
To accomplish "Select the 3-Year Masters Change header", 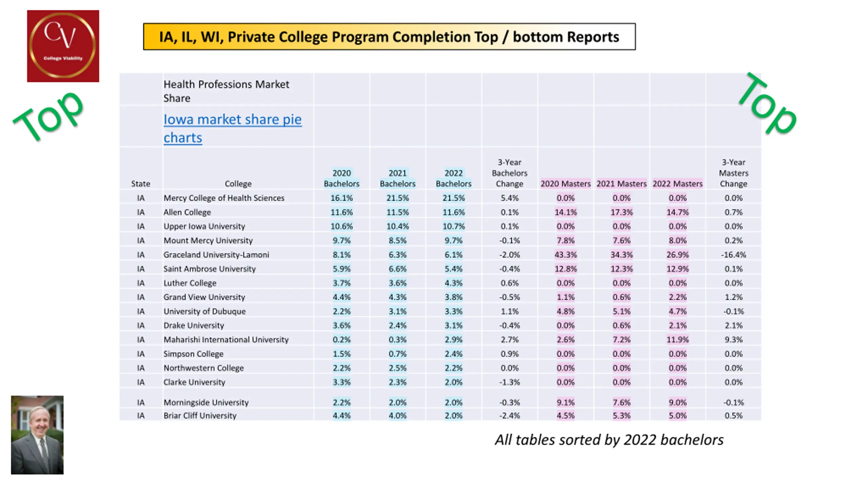I will pyautogui.click(x=733, y=173).
